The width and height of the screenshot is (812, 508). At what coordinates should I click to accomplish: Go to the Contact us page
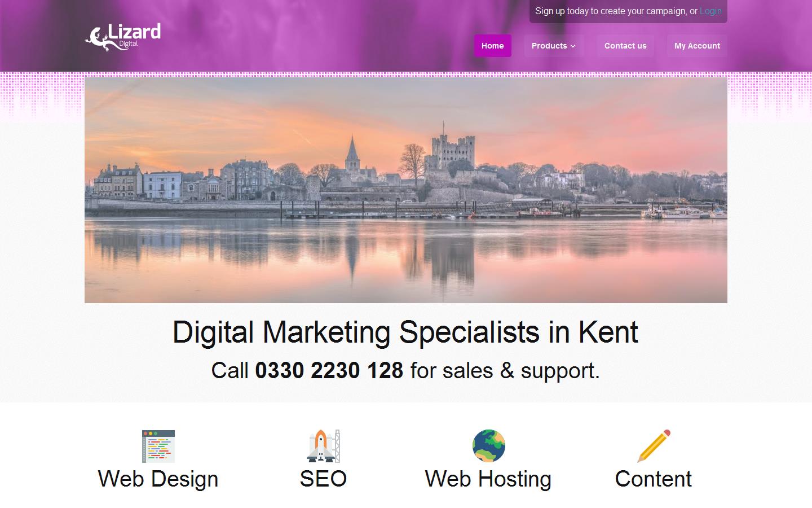625,46
